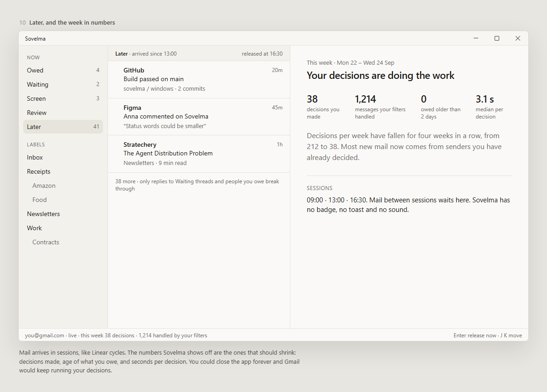Go to the Waiting list
This screenshot has width=547, height=392.
pyautogui.click(x=63, y=84)
